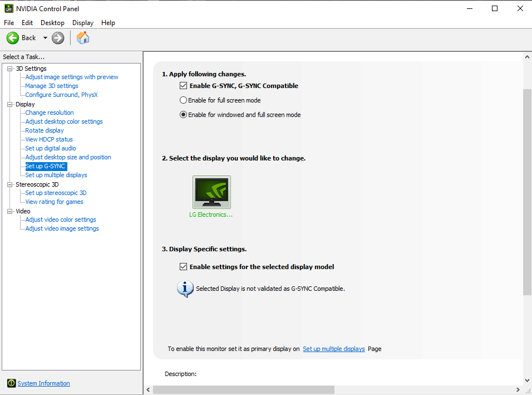Click the NVIDIA Control Panel title icon
Image resolution: width=532 pixels, height=395 pixels.
[9, 8]
